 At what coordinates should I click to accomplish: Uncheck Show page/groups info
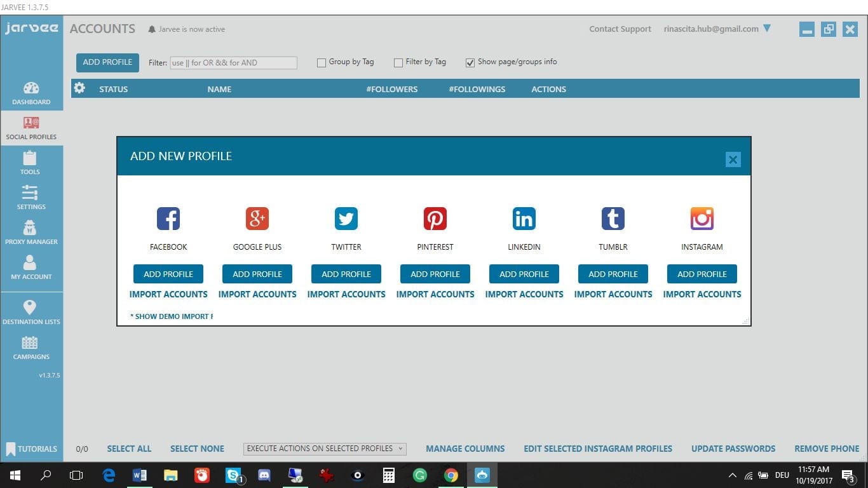470,62
